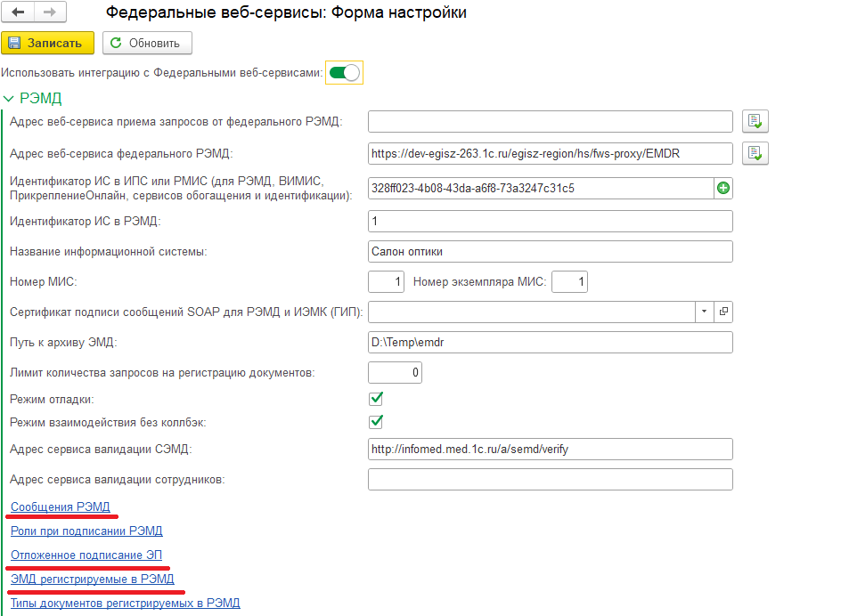The width and height of the screenshot is (849, 616).
Task: Open the Сообщения РЭМД link
Action: click(60, 507)
